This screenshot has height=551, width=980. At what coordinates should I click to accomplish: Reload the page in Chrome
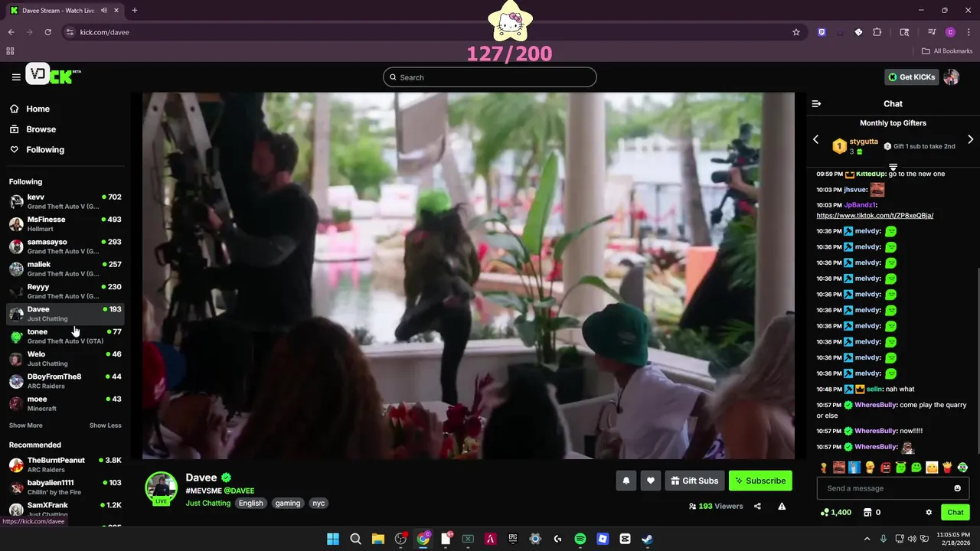point(47,32)
